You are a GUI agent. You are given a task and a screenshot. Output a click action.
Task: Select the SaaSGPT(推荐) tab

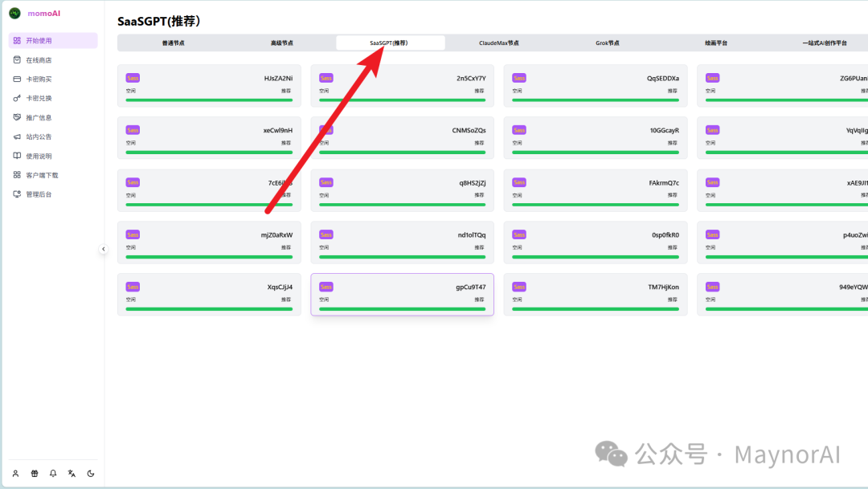[391, 43]
